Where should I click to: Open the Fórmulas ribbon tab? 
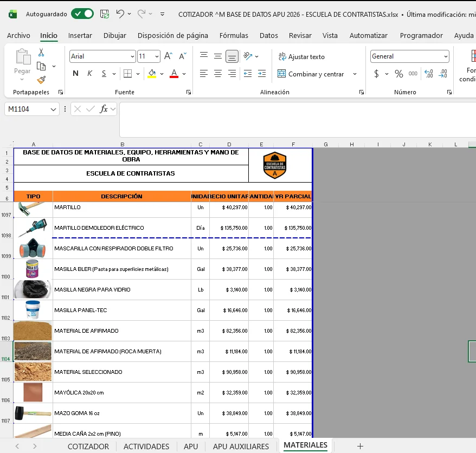(x=234, y=36)
